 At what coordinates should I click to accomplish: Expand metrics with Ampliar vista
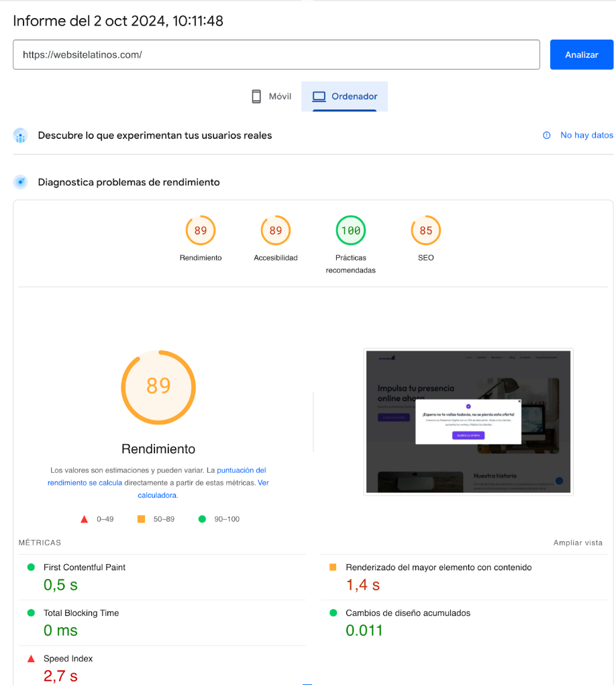(578, 543)
